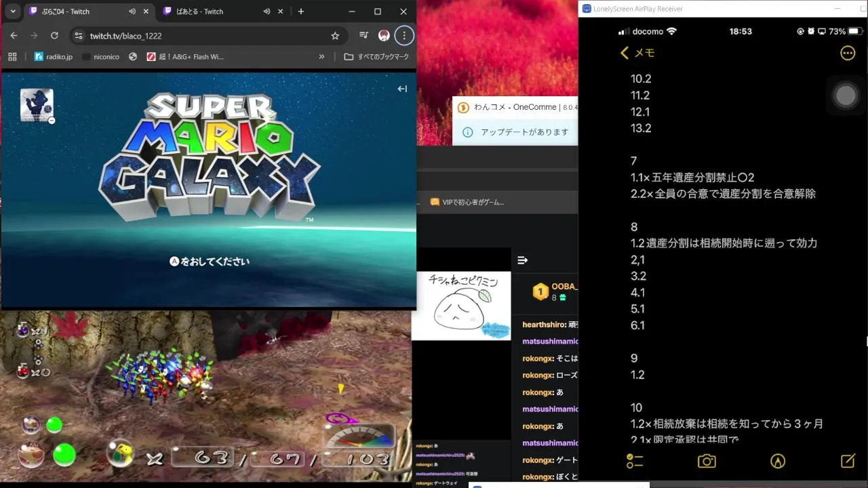Go back to メモ in Notes
This screenshot has width=868, height=488.
(637, 53)
